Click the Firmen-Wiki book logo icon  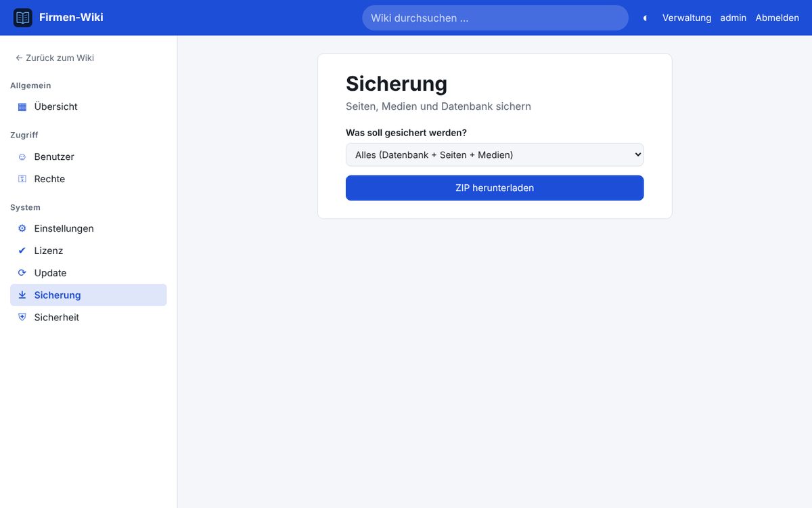[x=23, y=18]
